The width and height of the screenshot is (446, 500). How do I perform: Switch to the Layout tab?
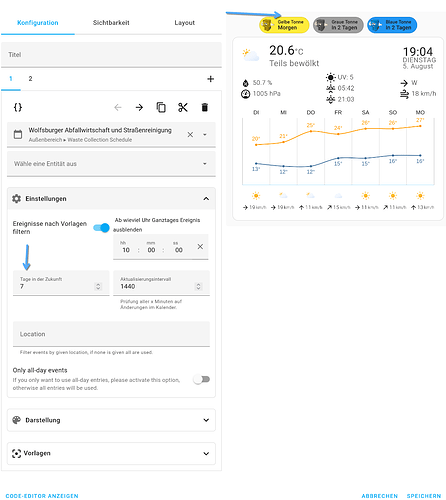[184, 23]
